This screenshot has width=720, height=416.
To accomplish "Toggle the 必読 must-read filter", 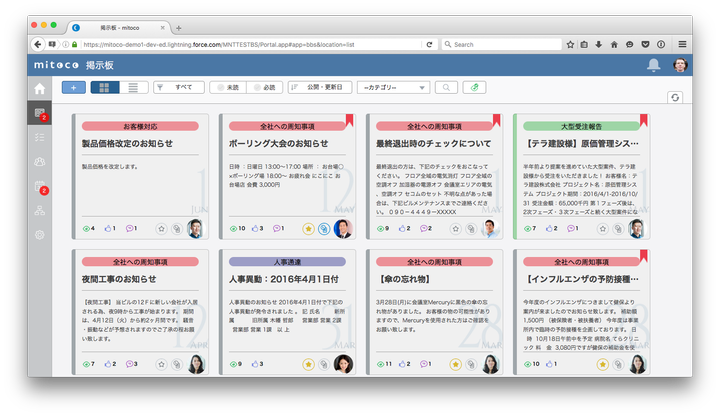I will [262, 88].
